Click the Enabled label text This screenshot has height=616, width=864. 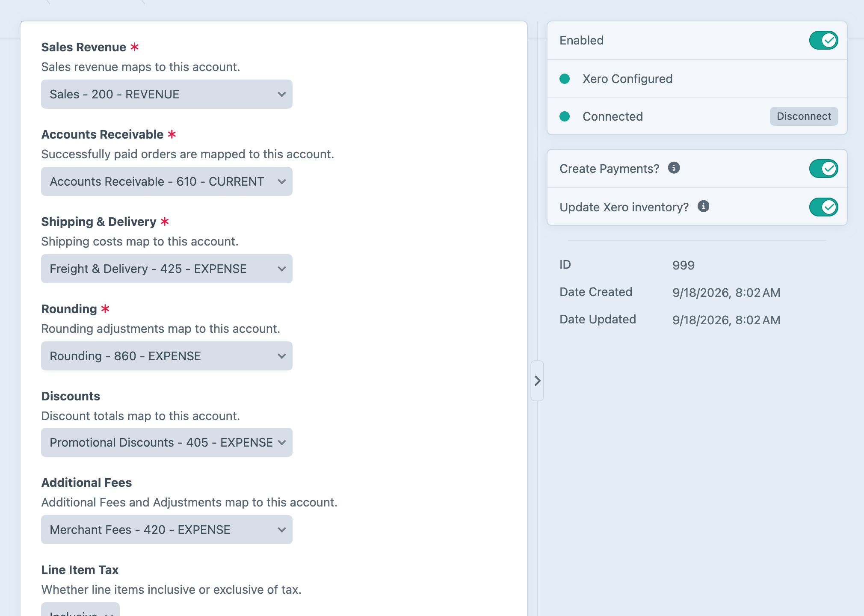click(x=582, y=40)
